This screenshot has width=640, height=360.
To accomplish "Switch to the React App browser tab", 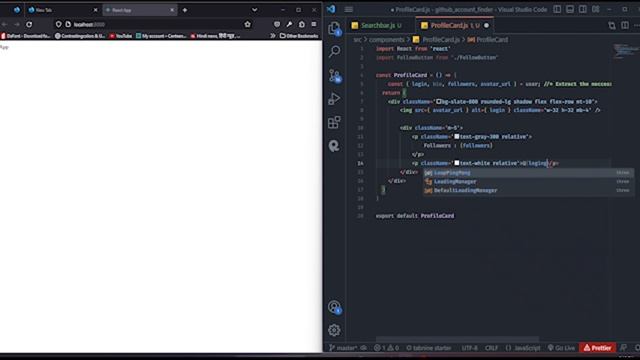I will pos(140,10).
